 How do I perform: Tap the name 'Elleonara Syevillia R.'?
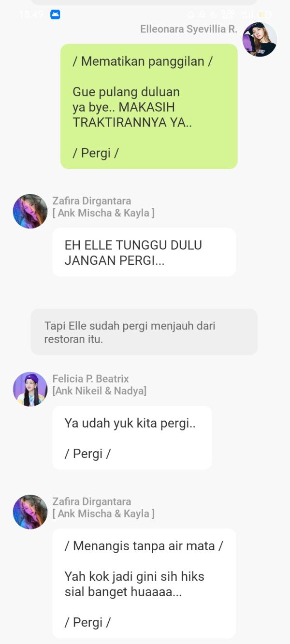click(x=188, y=29)
